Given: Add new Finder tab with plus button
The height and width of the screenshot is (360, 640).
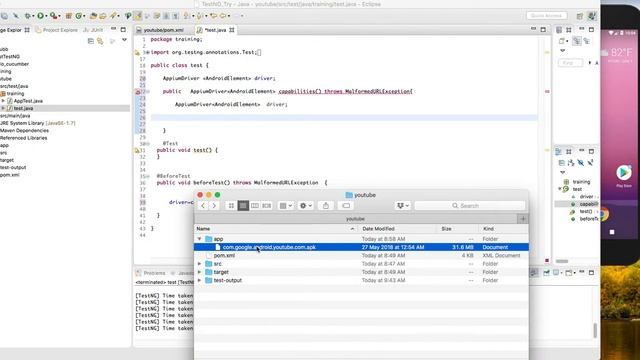Looking at the screenshot, I should click(522, 219).
